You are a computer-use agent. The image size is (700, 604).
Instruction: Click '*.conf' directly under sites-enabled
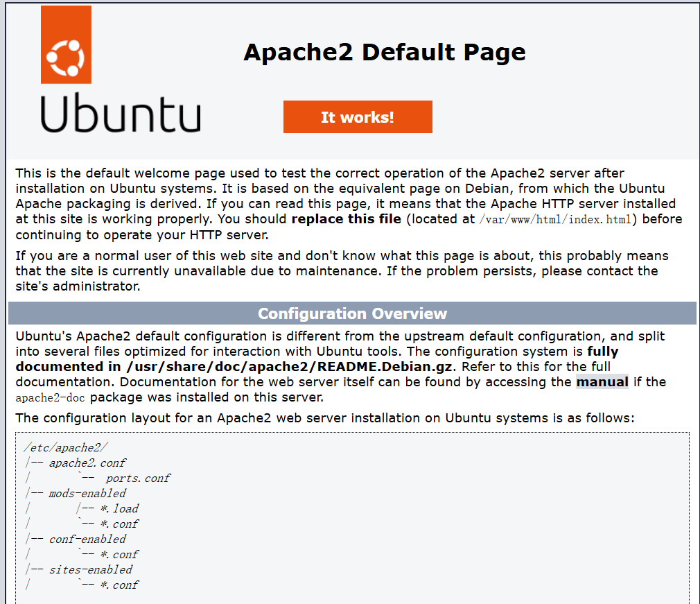click(120, 585)
